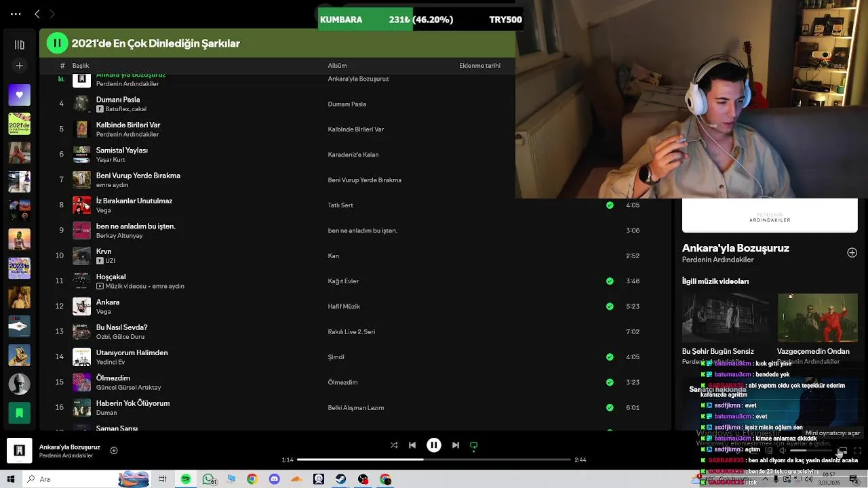Mute with the speaker volume icon
Image resolution: width=868 pixels, height=488 pixels.
pos(782,451)
